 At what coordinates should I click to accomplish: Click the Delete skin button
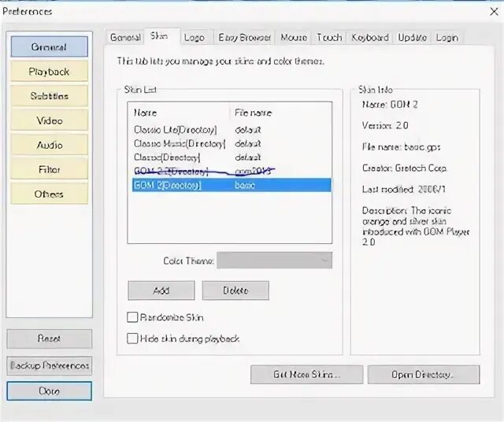pyautogui.click(x=235, y=291)
